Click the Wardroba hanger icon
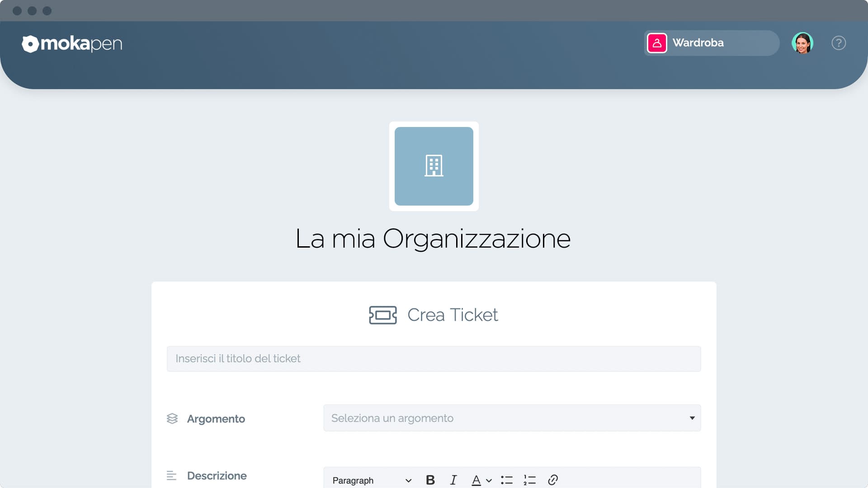The width and height of the screenshot is (868, 488). tap(657, 43)
